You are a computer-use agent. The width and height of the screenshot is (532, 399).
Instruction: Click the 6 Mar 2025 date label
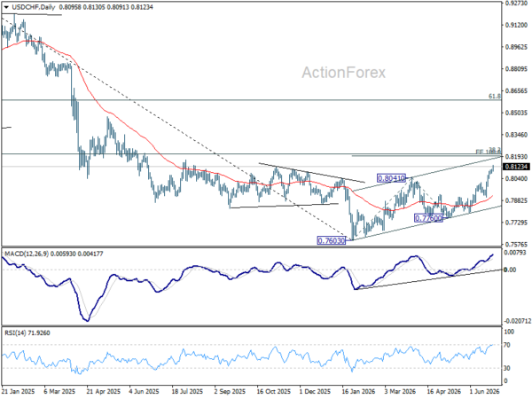click(59, 392)
